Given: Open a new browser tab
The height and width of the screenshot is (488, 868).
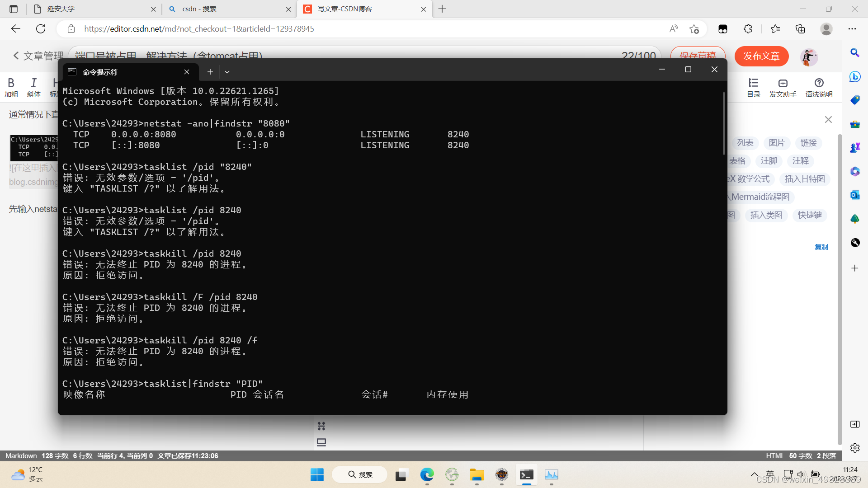Looking at the screenshot, I should tap(442, 9).
